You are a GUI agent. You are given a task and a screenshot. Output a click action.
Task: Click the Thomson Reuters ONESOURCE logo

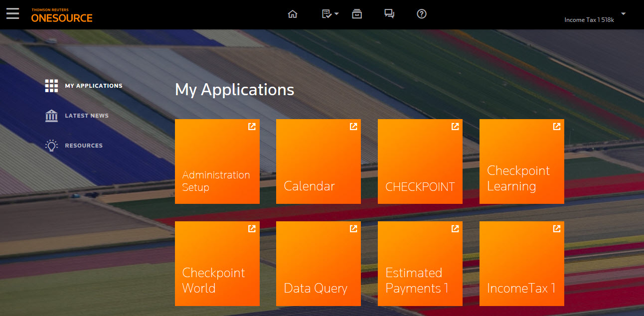[x=62, y=15]
